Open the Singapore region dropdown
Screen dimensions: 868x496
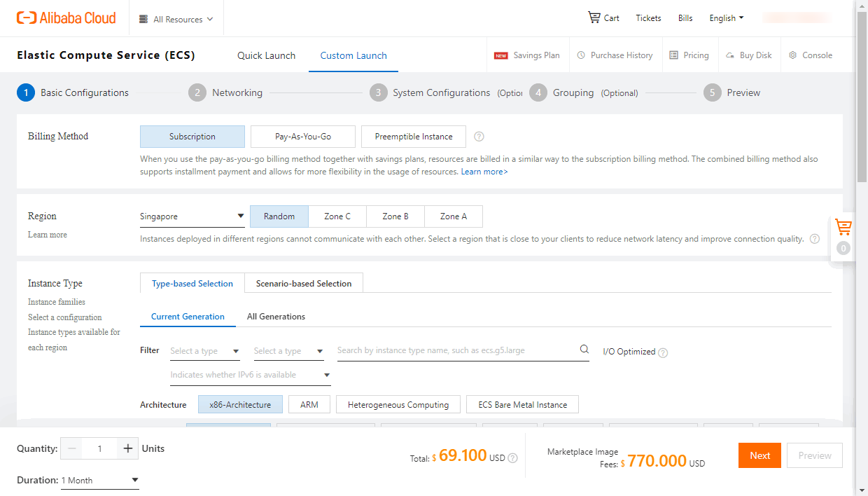pyautogui.click(x=192, y=216)
